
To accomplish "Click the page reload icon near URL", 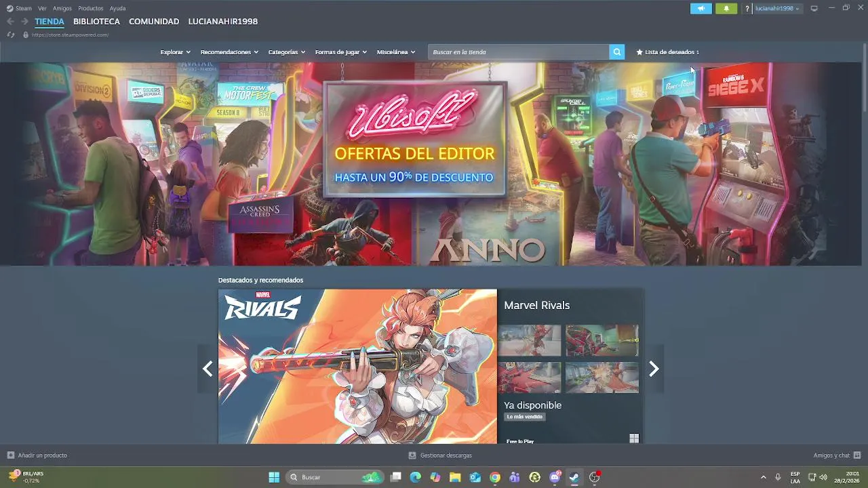I will click(x=10, y=35).
